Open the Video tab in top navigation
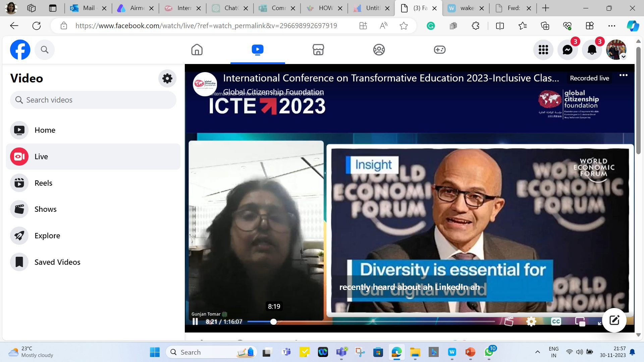Image resolution: width=644 pixels, height=362 pixels. point(258,50)
